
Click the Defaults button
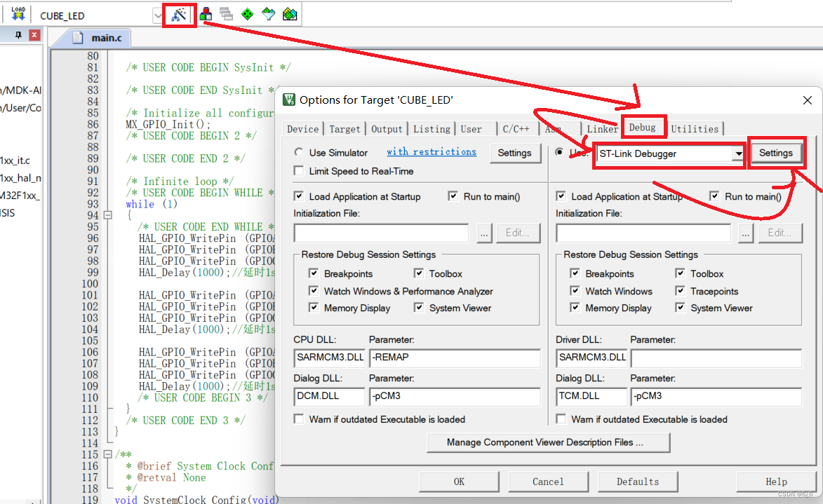[x=638, y=482]
